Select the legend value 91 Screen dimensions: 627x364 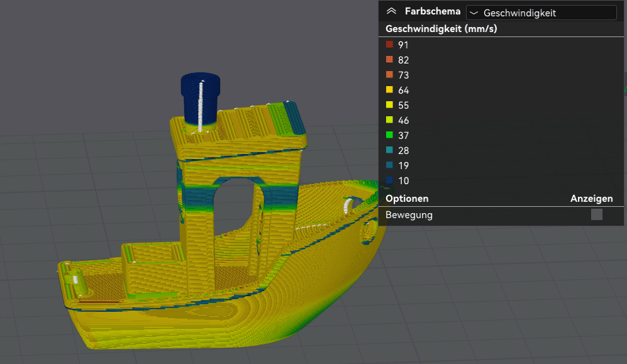point(403,45)
